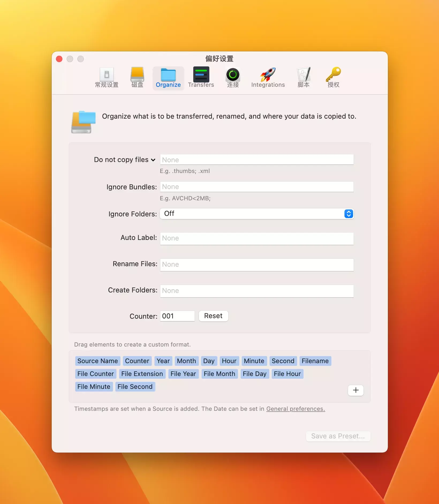Open the 授权 license key icon
The width and height of the screenshot is (439, 504).
[x=333, y=78]
